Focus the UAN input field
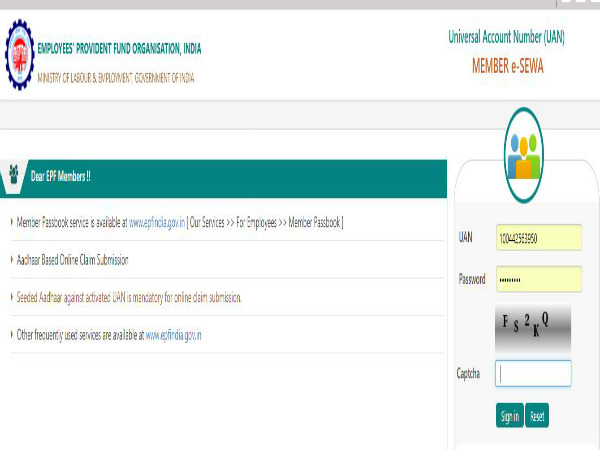 click(x=538, y=239)
